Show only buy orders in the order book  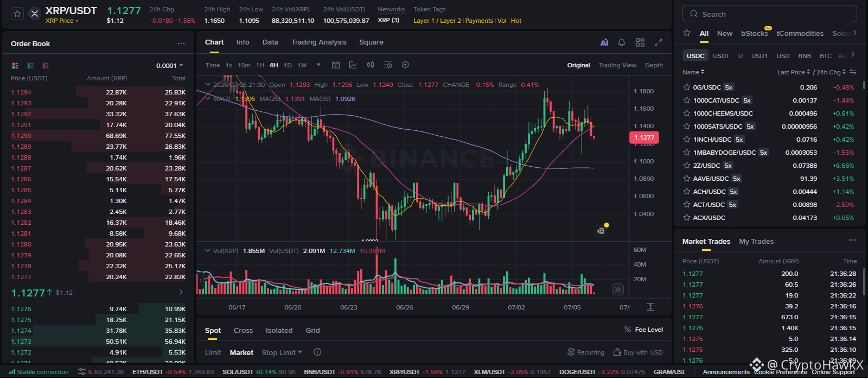(30, 66)
